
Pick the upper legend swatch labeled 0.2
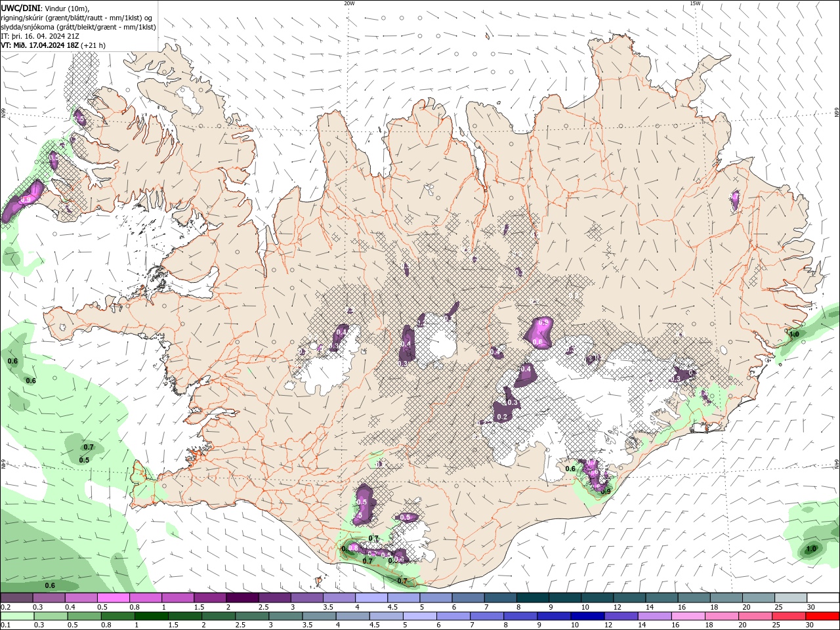click(x=16, y=598)
